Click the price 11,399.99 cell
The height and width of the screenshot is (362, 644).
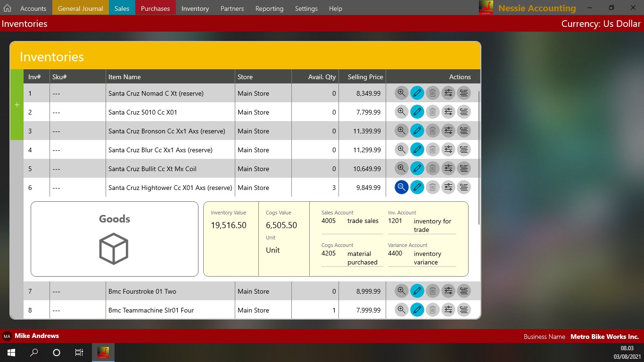point(362,131)
